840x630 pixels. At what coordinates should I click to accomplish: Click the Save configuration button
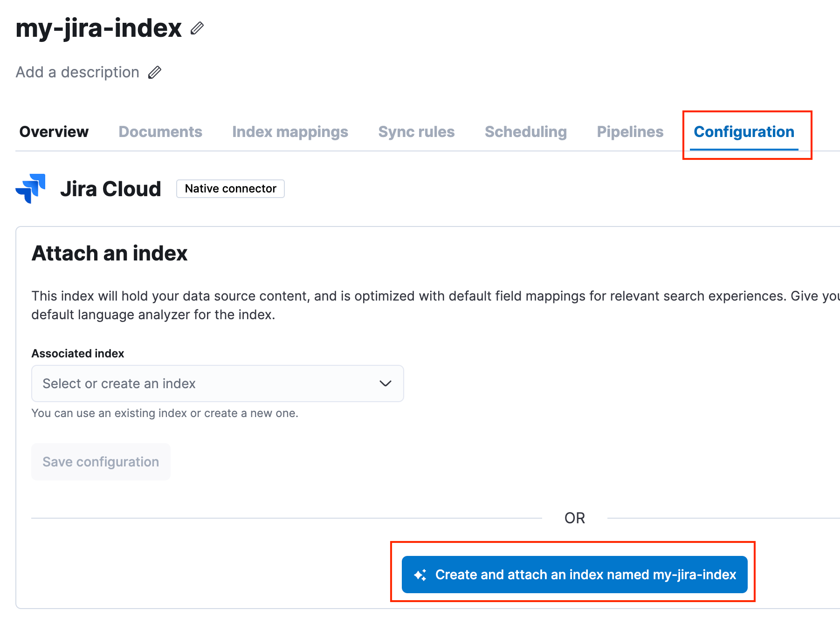coord(101,462)
